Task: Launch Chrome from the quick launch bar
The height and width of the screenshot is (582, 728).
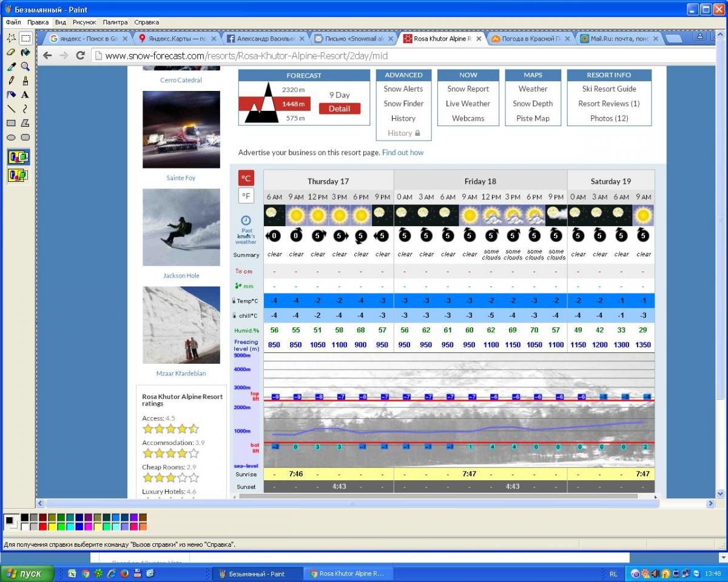Action: (x=86, y=573)
